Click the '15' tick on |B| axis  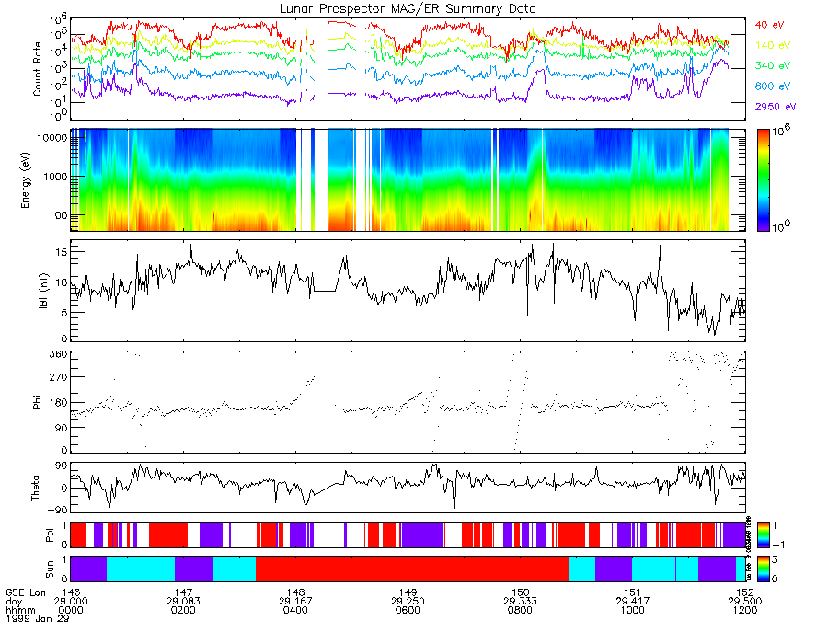pyautogui.click(x=62, y=252)
